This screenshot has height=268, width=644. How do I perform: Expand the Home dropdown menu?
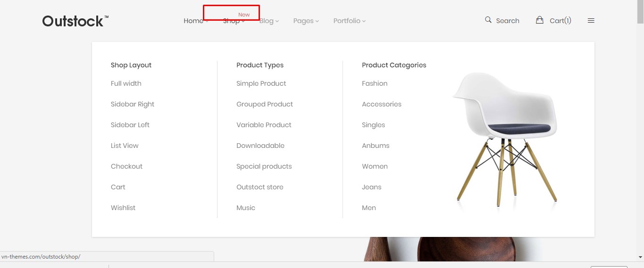(x=195, y=21)
